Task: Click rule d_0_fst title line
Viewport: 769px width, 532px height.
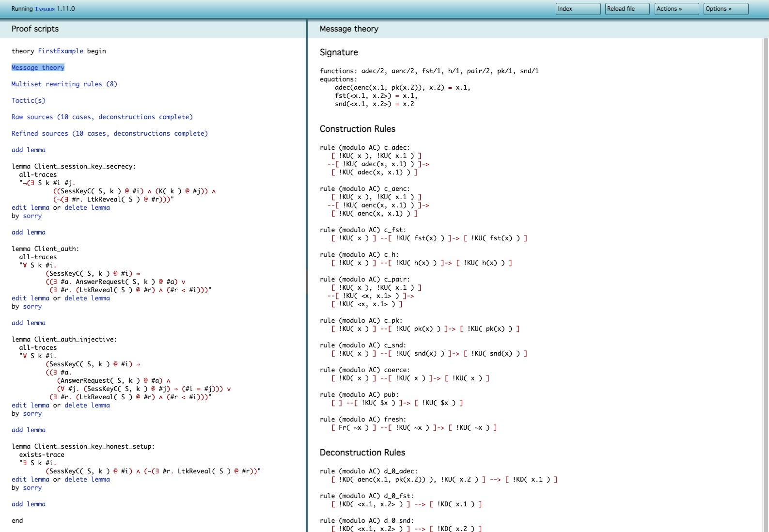Action: (367, 496)
